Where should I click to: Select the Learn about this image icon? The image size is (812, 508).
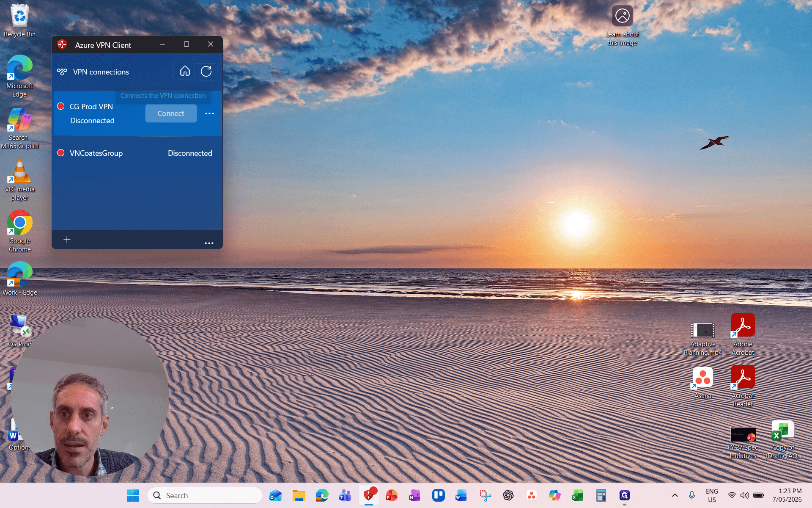[622, 25]
